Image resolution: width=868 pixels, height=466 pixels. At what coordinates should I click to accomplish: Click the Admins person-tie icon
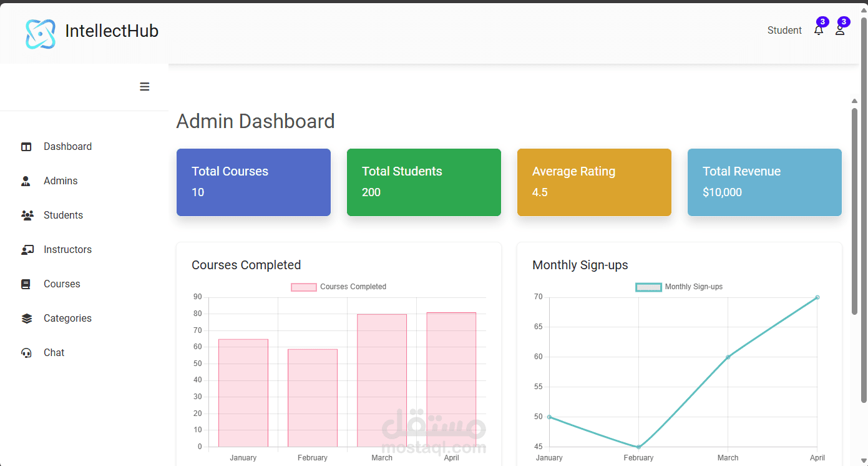point(26,181)
